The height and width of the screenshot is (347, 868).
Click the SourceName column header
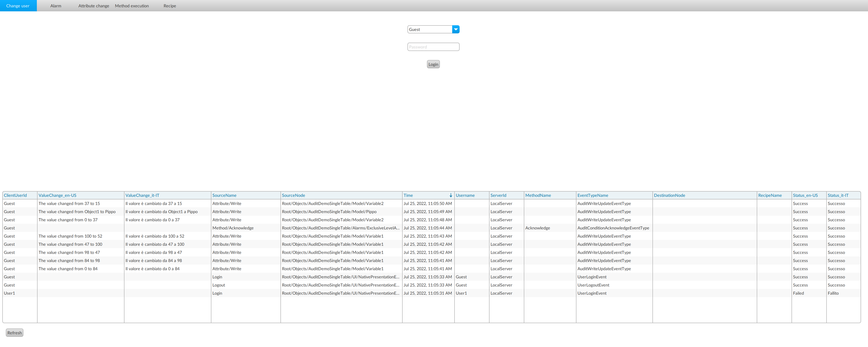pyautogui.click(x=224, y=196)
